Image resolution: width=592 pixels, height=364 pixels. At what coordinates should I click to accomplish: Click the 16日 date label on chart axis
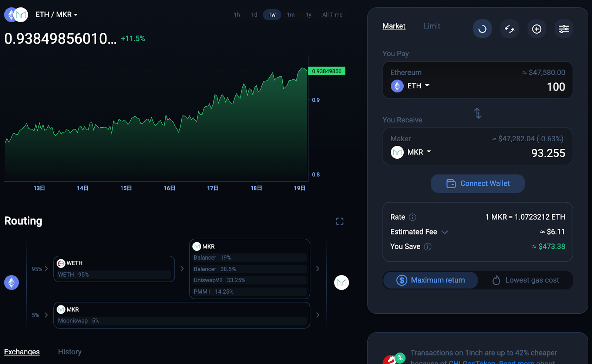(169, 188)
